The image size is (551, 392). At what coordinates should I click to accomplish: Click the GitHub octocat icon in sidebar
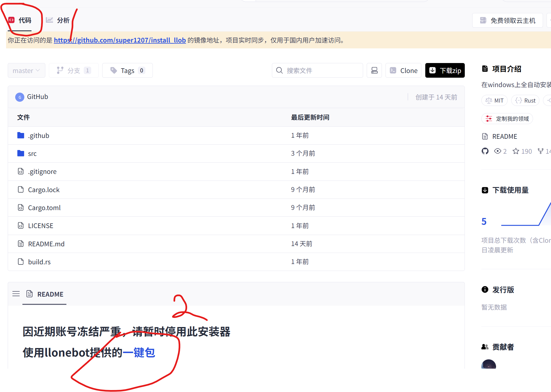point(485,151)
